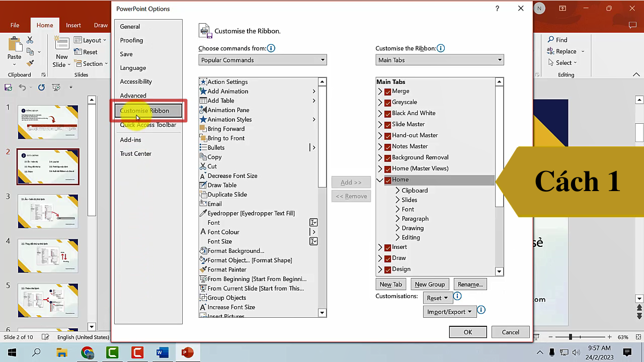Uncheck the Greyscale tab checkbox
The width and height of the screenshot is (644, 362).
tap(387, 103)
